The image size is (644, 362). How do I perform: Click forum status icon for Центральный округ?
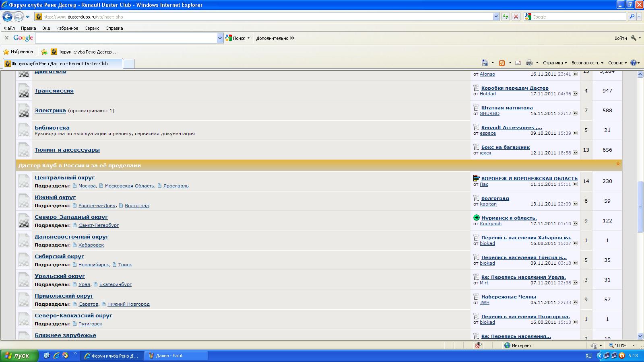pos(24,181)
